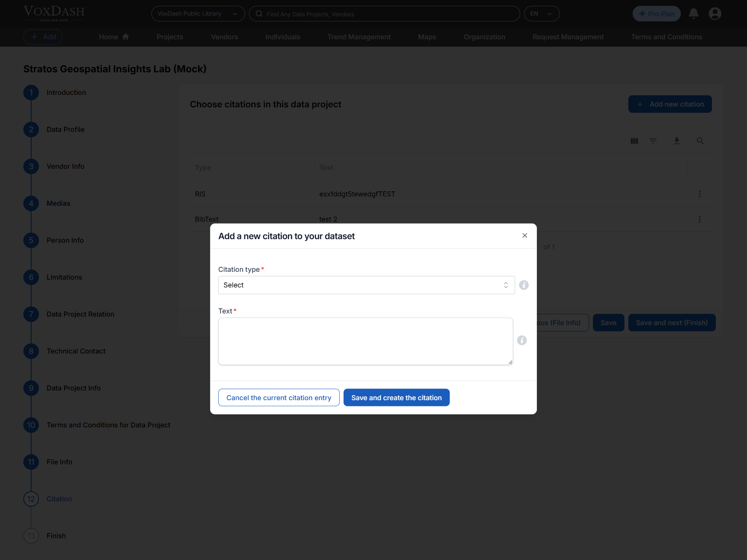This screenshot has width=747, height=560.
Task: Open the Trend Management navigation item
Action: [x=359, y=37]
